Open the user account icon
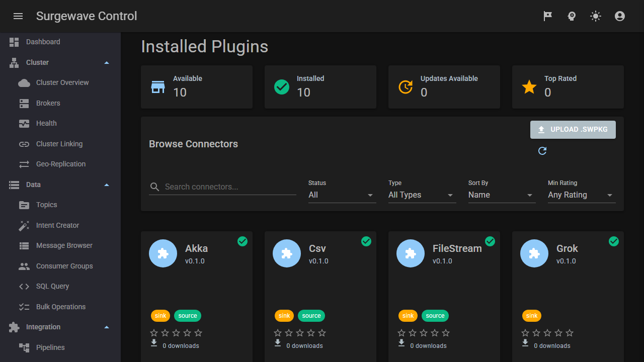Screen dimensions: 644x362 coord(620,16)
